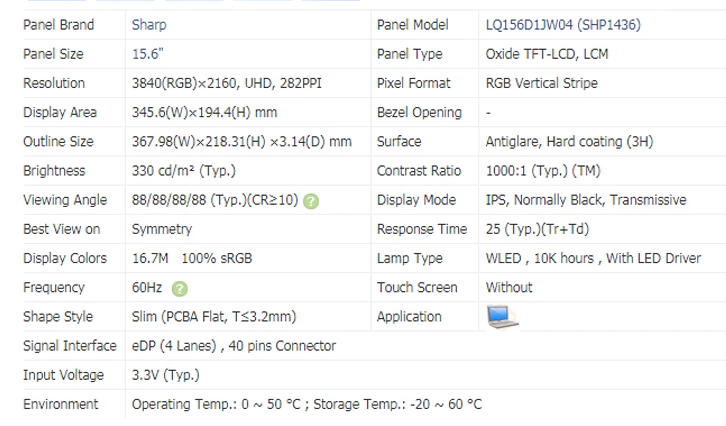Click the Bezel Opening label

click(419, 112)
